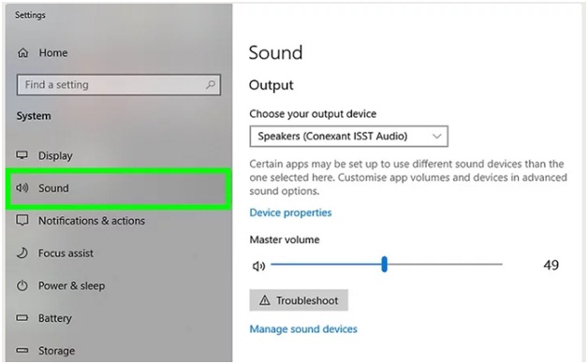The image size is (588, 364).
Task: Click the Master volume slider handle
Action: coord(384,264)
